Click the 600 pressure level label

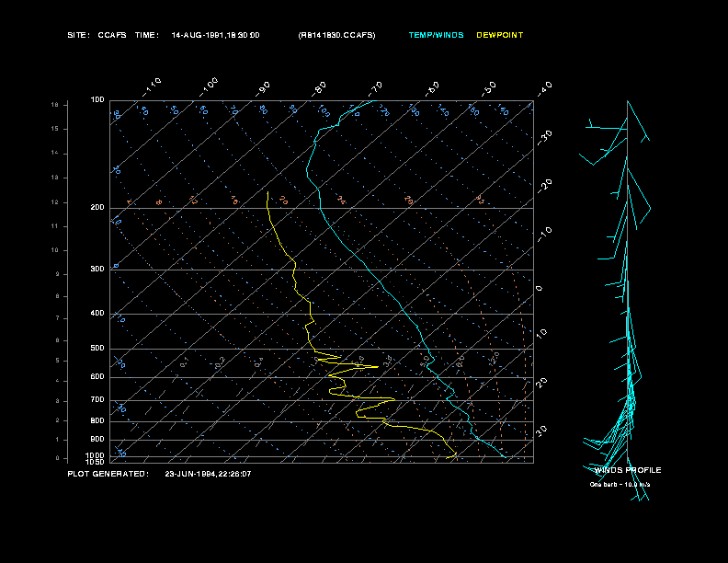coord(97,377)
